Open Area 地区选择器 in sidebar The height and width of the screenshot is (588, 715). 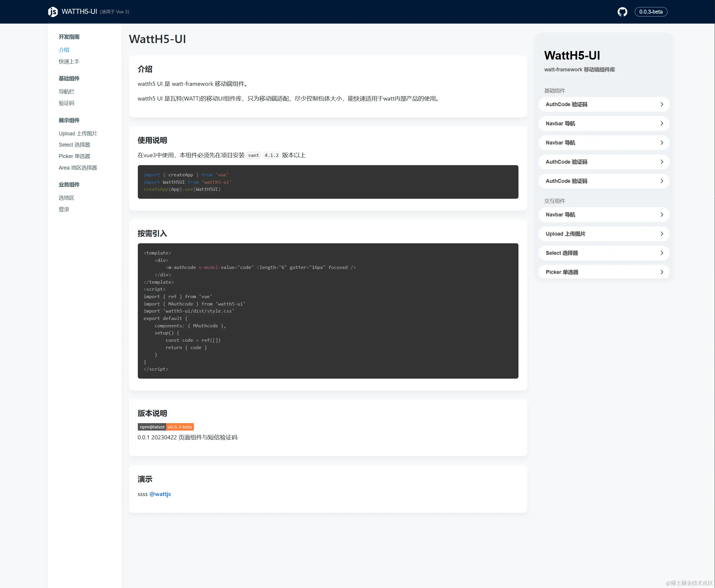(78, 168)
